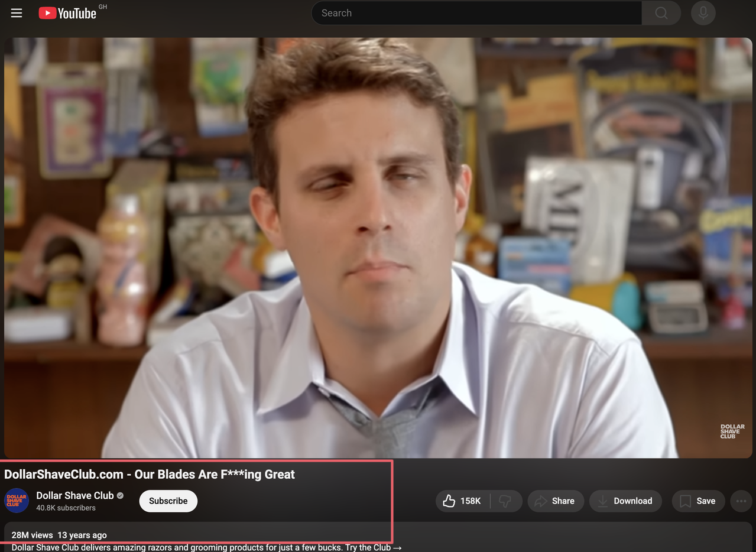Screen dimensions: 756x552
Task: Save video to a playlist
Action: [698, 501]
